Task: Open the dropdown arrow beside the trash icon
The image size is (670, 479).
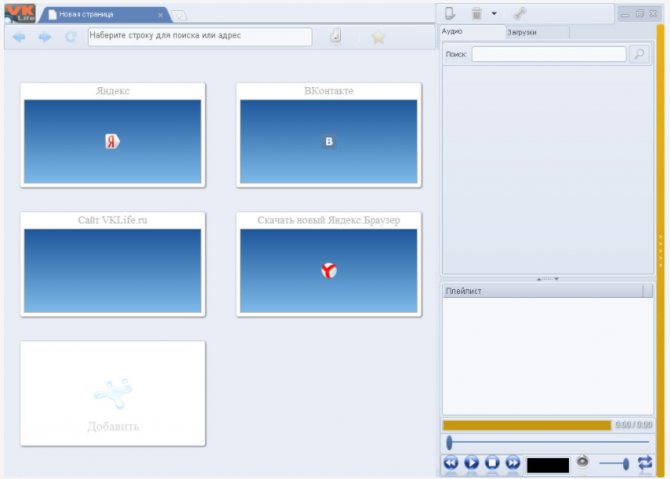Action: pyautogui.click(x=494, y=14)
